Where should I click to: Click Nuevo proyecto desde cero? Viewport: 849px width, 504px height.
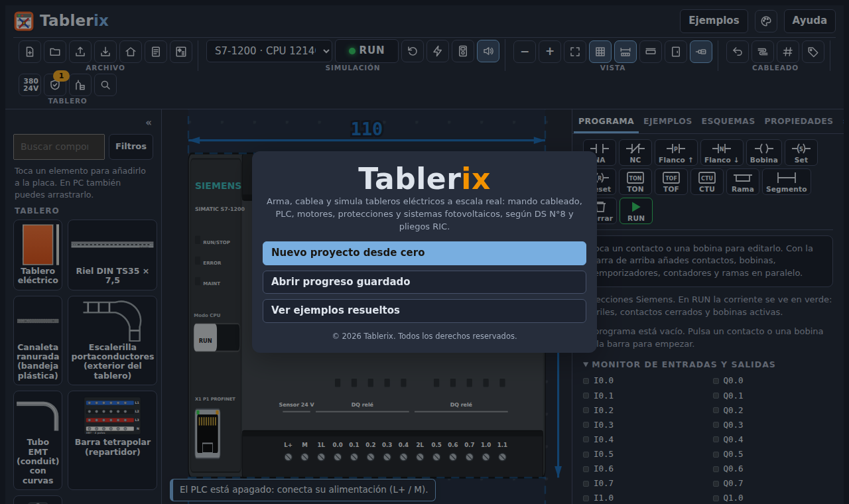point(424,253)
